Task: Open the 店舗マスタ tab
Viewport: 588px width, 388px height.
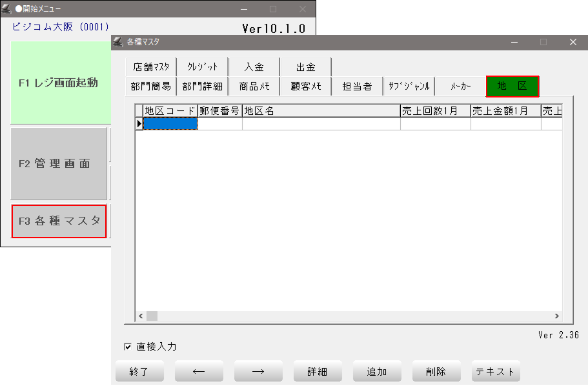Action: point(151,66)
